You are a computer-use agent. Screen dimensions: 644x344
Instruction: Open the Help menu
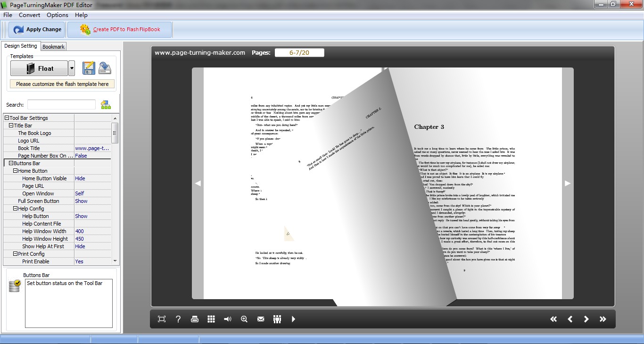pos(81,15)
